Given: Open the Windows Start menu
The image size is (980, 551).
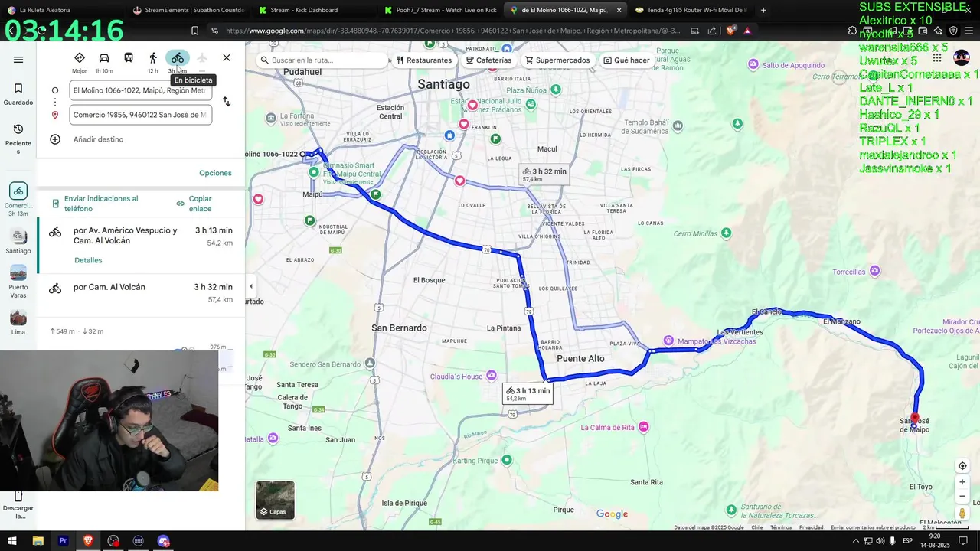Looking at the screenshot, I should [12, 541].
